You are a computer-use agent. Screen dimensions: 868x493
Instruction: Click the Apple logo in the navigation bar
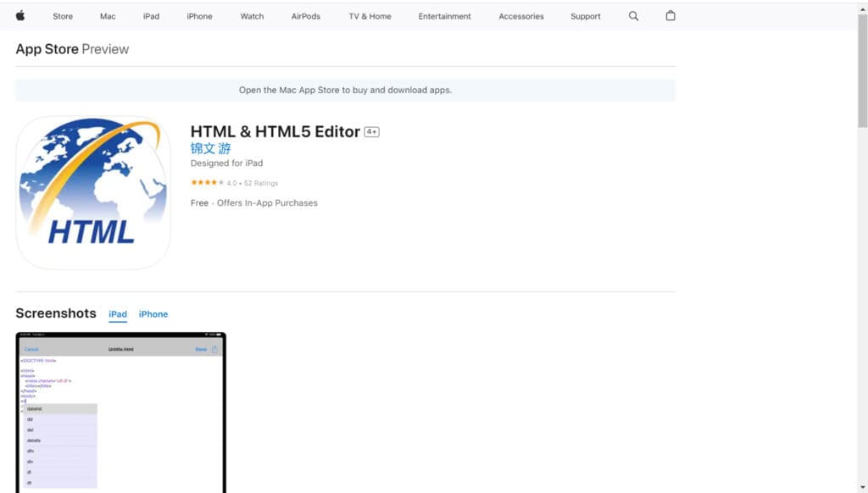point(20,15)
